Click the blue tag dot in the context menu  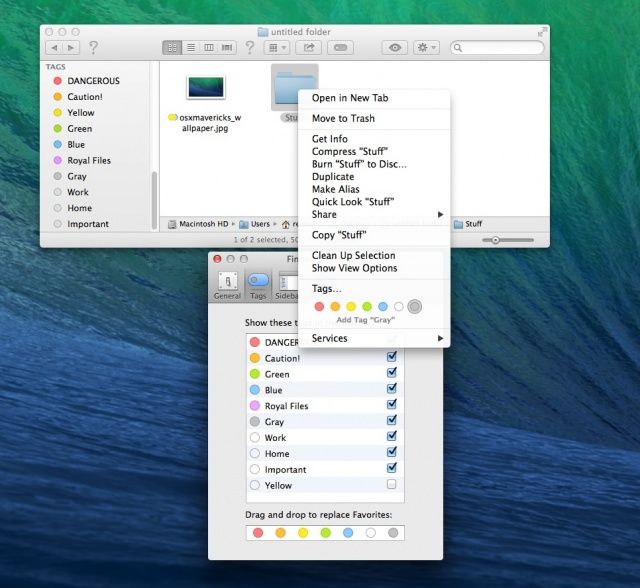[383, 306]
